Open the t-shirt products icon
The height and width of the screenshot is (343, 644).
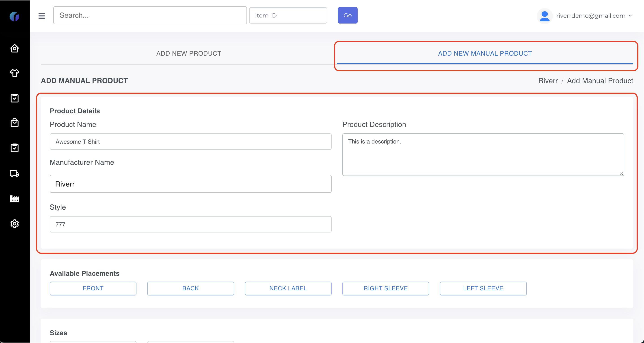click(x=15, y=73)
